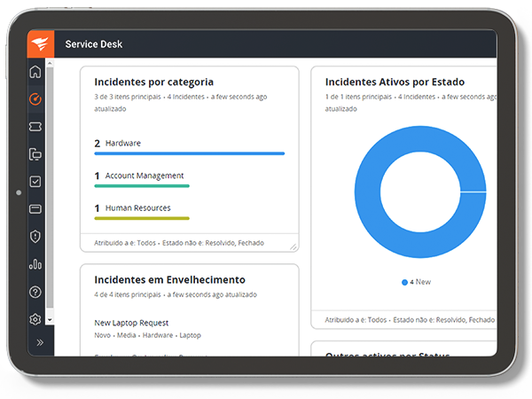Open the Help question mark icon
Image resolution: width=532 pixels, height=399 pixels.
tap(35, 292)
